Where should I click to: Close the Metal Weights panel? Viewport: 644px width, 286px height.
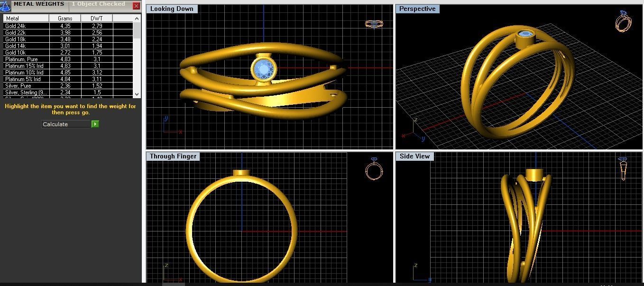tap(136, 6)
